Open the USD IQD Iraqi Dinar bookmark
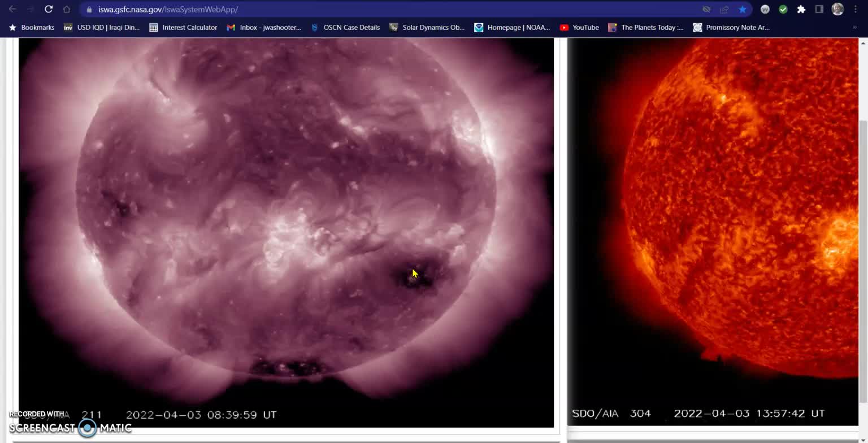 pyautogui.click(x=102, y=27)
